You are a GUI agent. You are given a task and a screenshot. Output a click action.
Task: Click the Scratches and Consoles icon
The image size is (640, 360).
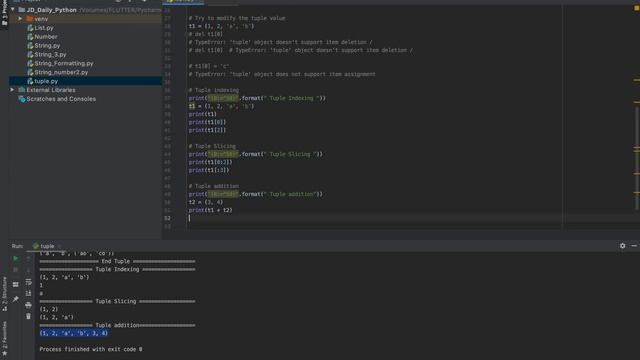coord(22,99)
